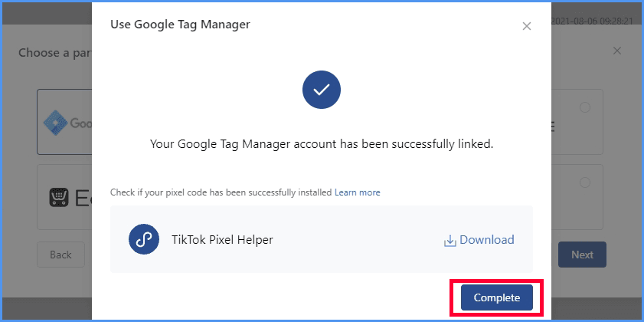644x322 pixels.
Task: Go Back in the partner panel
Action: (60, 255)
